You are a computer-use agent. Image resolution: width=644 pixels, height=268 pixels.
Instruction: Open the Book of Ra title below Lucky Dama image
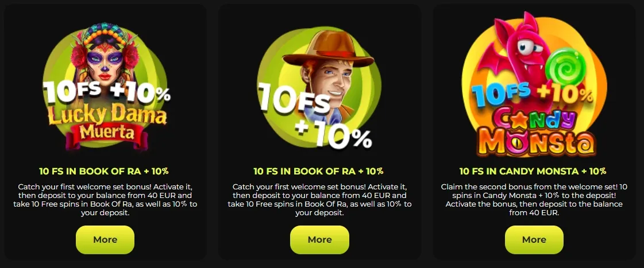104,171
